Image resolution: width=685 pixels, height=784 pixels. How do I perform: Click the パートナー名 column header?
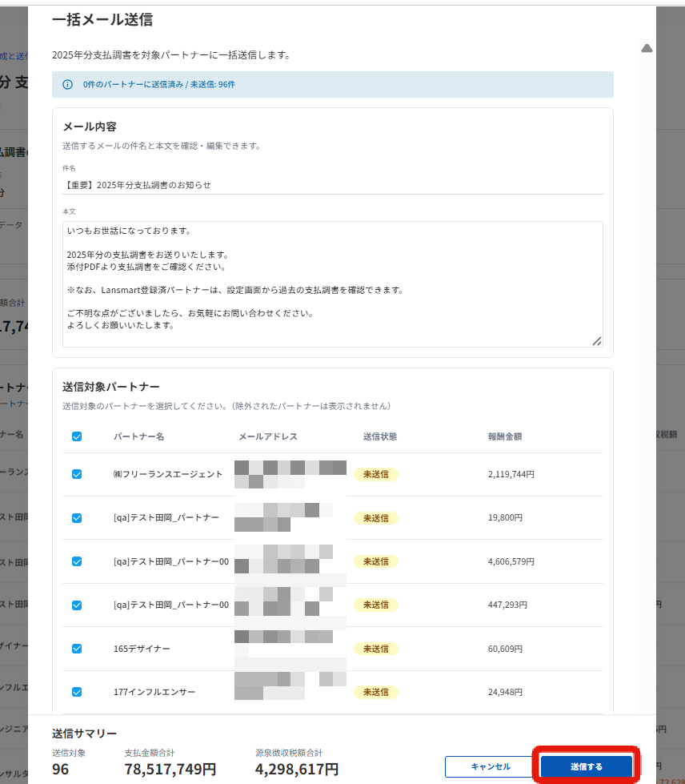point(138,436)
